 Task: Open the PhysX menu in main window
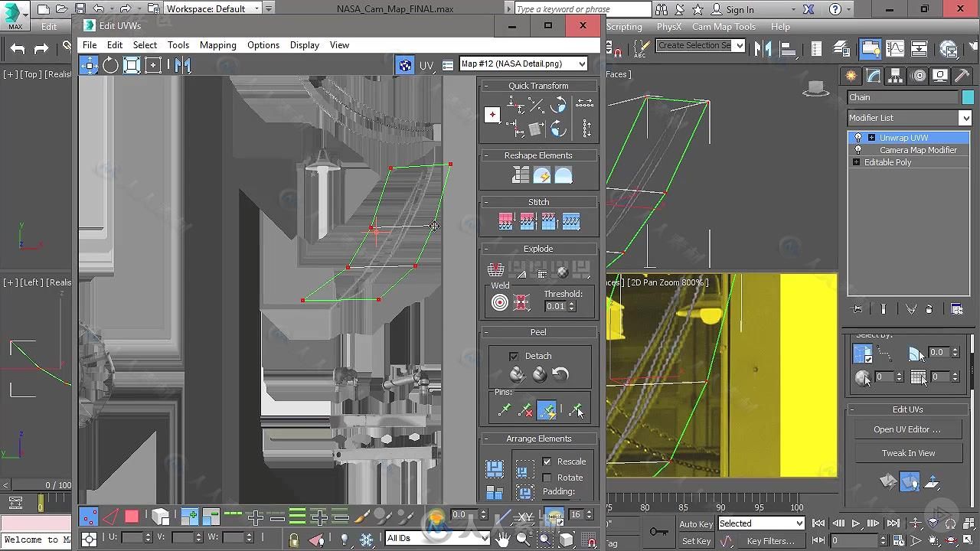tap(668, 27)
